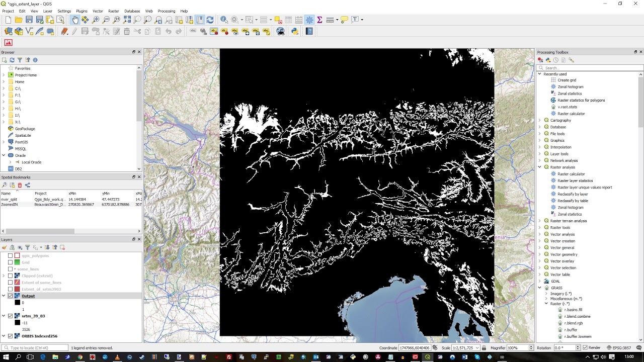The width and height of the screenshot is (644, 362).
Task: Save the project using the floppy disk icon
Action: point(29,20)
